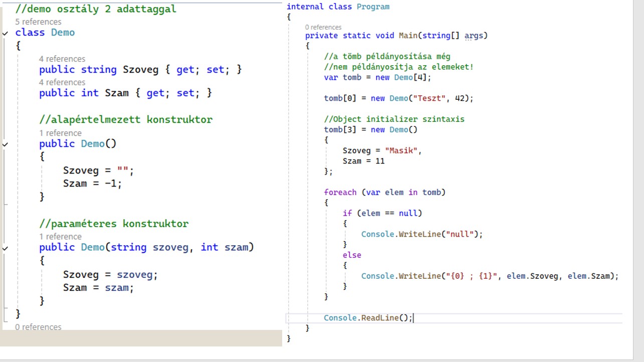Click the Main method name
Image resolution: width=644 pixels, height=362 pixels.
pos(408,36)
